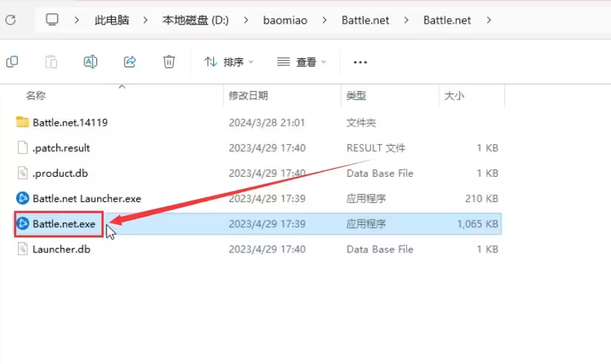Image resolution: width=611 pixels, height=364 pixels.
Task: Select the Battle.net.exe file name
Action: tap(64, 224)
